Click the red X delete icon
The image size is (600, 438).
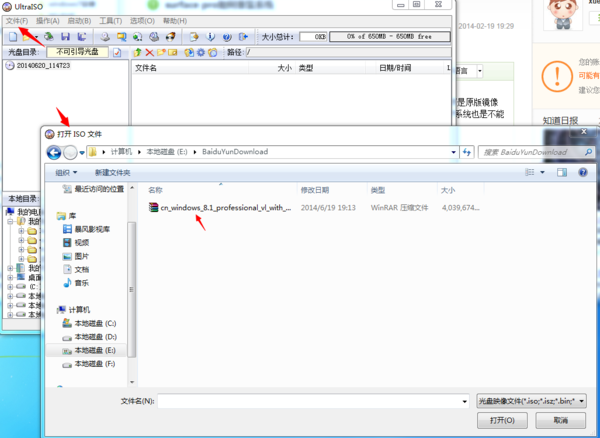150,52
